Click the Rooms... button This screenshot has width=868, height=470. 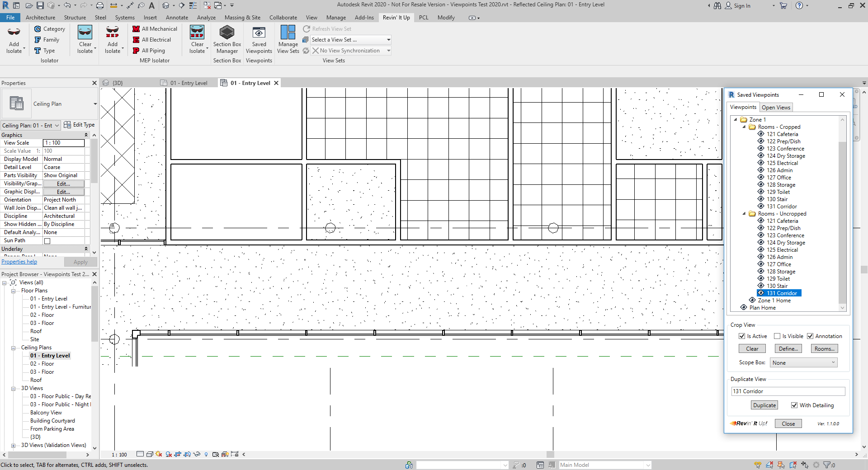point(825,349)
